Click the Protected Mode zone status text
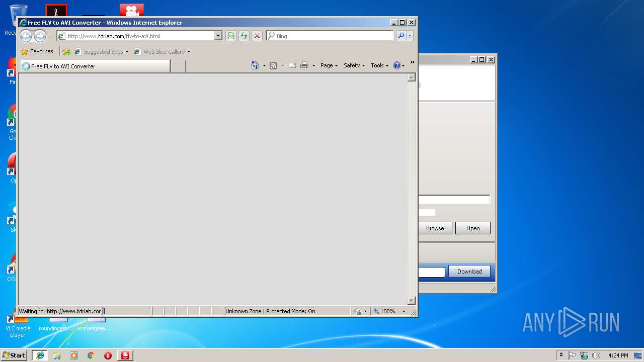Screen dimensions: 644x362 coord(270,311)
